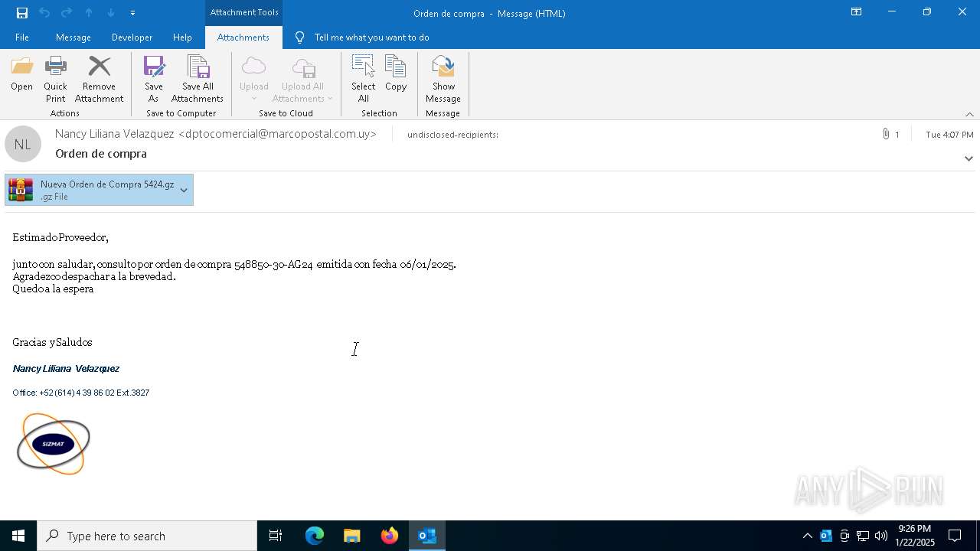This screenshot has width=980, height=551.
Task: Click the undisclosed-recipients field
Action: (452, 135)
